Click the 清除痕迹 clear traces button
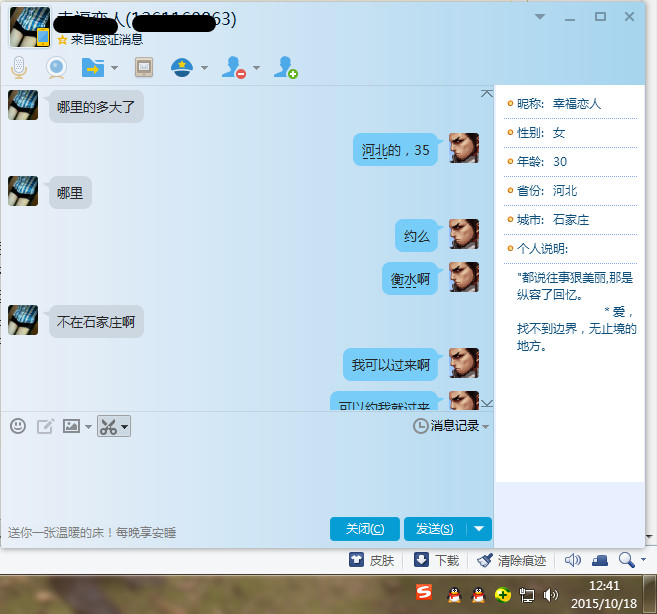Viewport: 657px width, 614px height. click(x=512, y=560)
